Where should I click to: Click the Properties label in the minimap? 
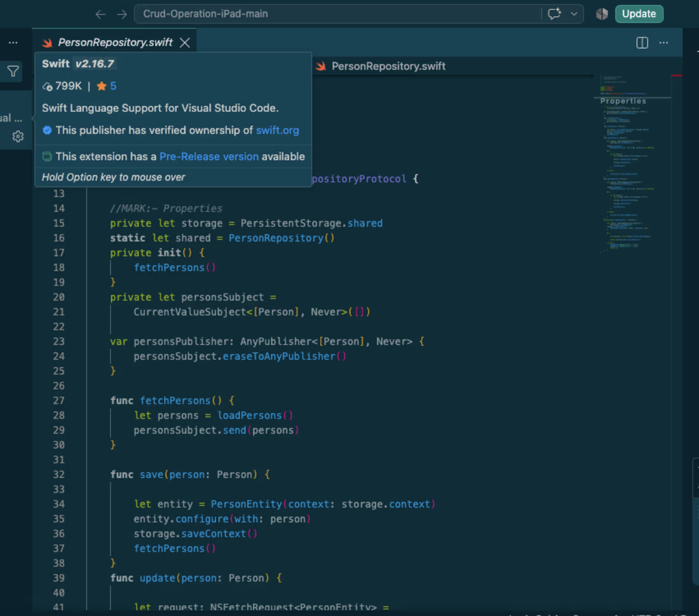coord(623,101)
